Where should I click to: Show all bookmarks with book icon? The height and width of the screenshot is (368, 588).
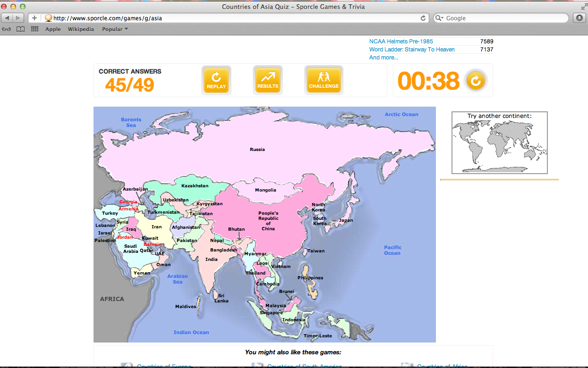coord(20,29)
